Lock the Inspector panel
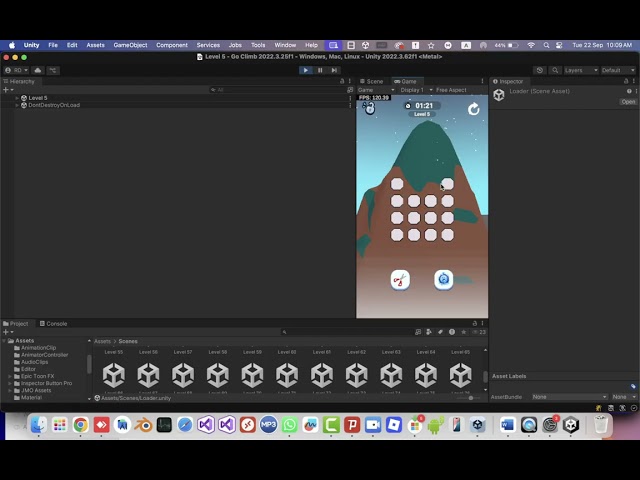The height and width of the screenshot is (480, 640). 626,81
